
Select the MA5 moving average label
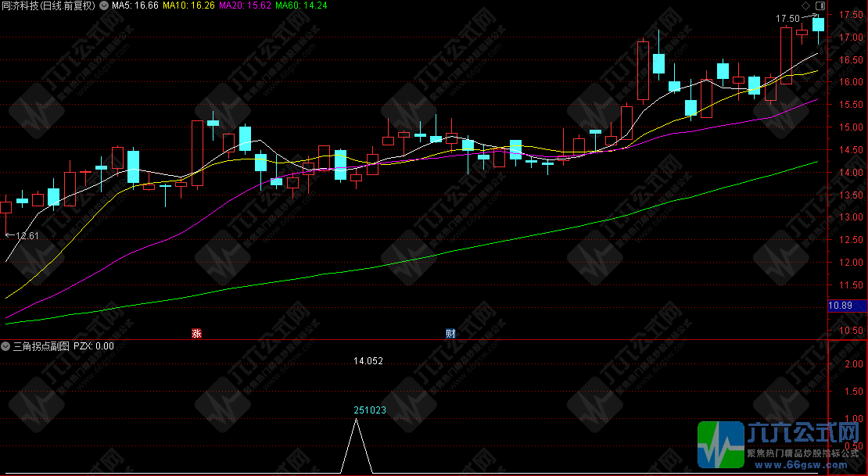(135, 5)
